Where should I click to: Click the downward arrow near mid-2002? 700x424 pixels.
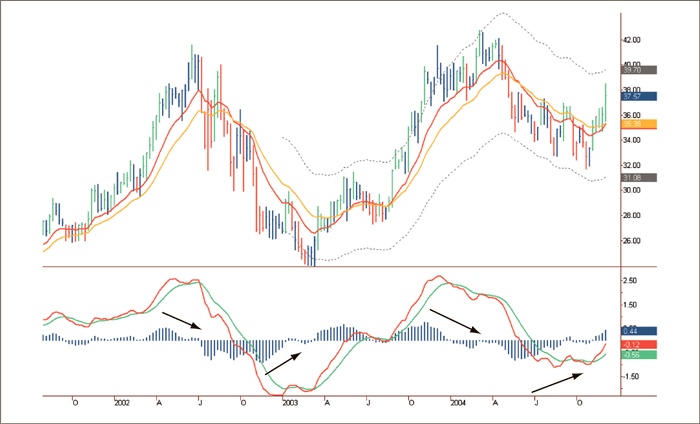[182, 320]
